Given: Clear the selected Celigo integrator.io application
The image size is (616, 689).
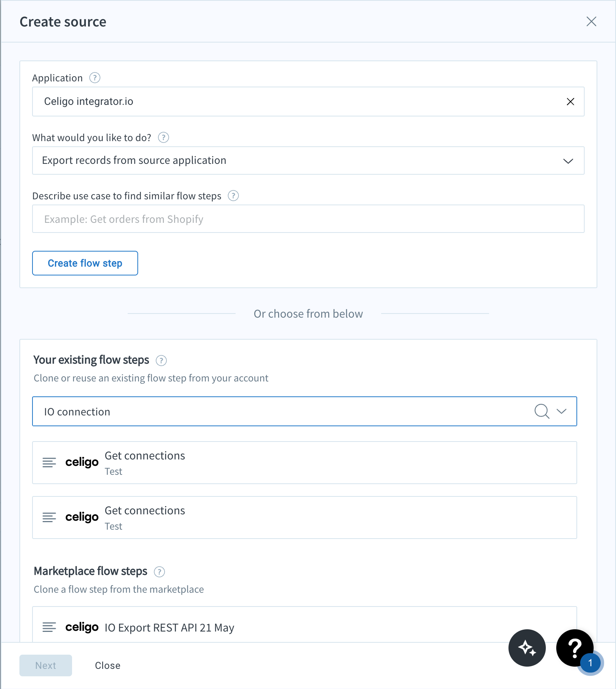Looking at the screenshot, I should 570,101.
